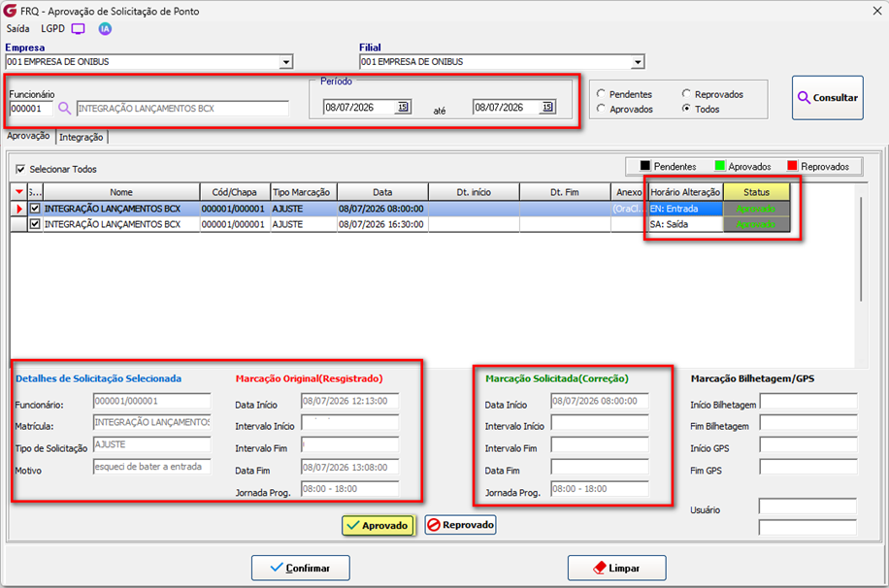Click the Dt. Fim column header
Image resolution: width=889 pixels, height=588 pixels.
[565, 192]
